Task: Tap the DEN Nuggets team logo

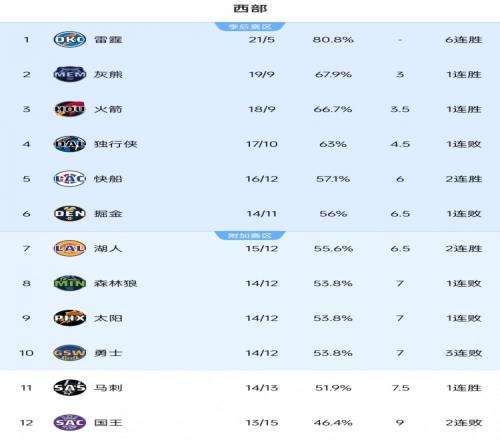Action: click(70, 214)
